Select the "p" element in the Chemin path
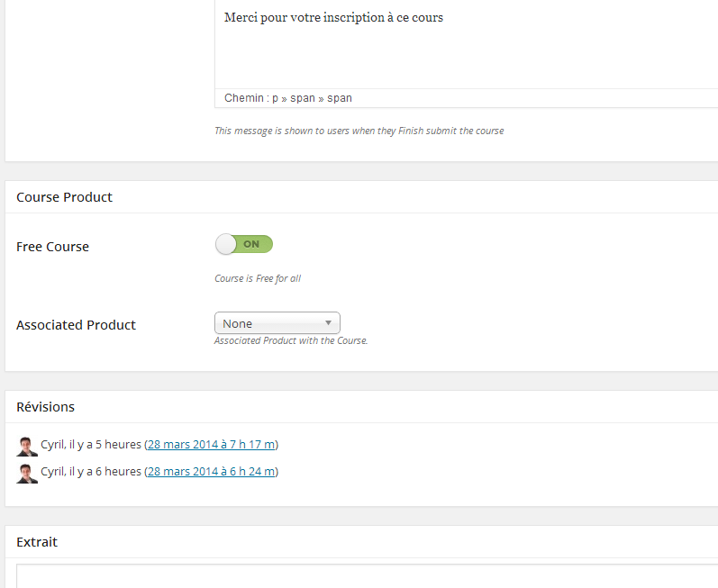This screenshot has width=718, height=588. pyautogui.click(x=275, y=98)
